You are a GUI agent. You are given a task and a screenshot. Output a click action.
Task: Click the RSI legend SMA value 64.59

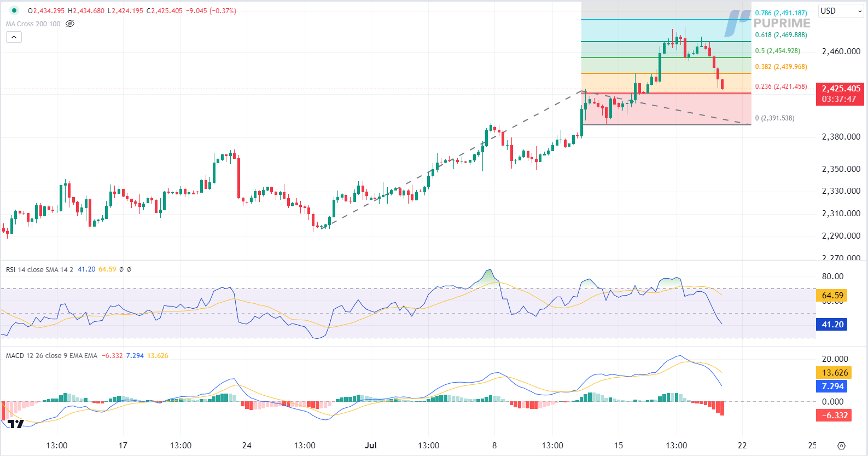coord(107,269)
